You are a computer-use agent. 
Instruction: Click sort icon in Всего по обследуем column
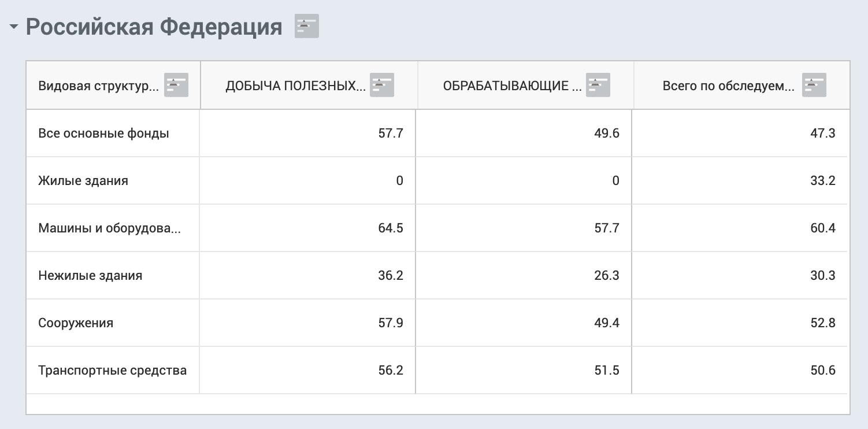coord(814,85)
